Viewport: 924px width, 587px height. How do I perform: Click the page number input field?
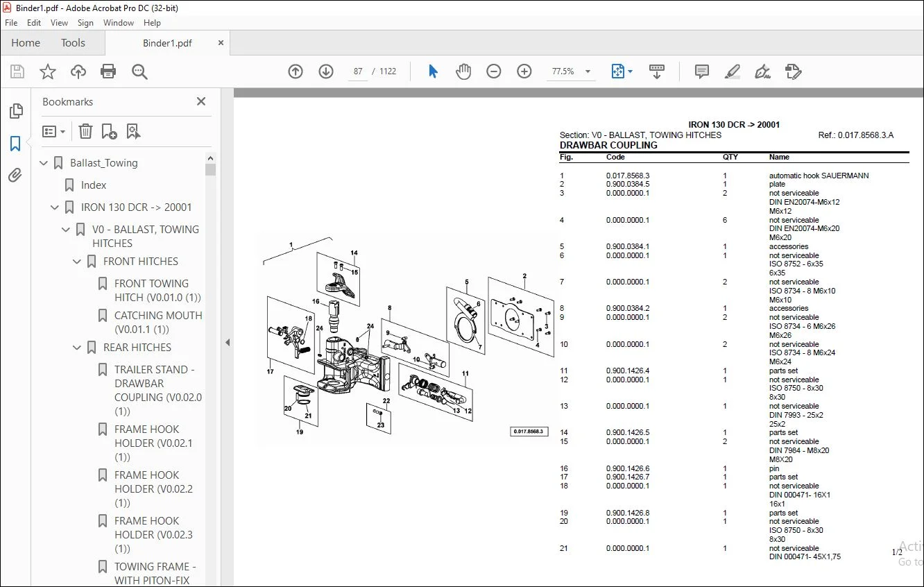tap(357, 71)
